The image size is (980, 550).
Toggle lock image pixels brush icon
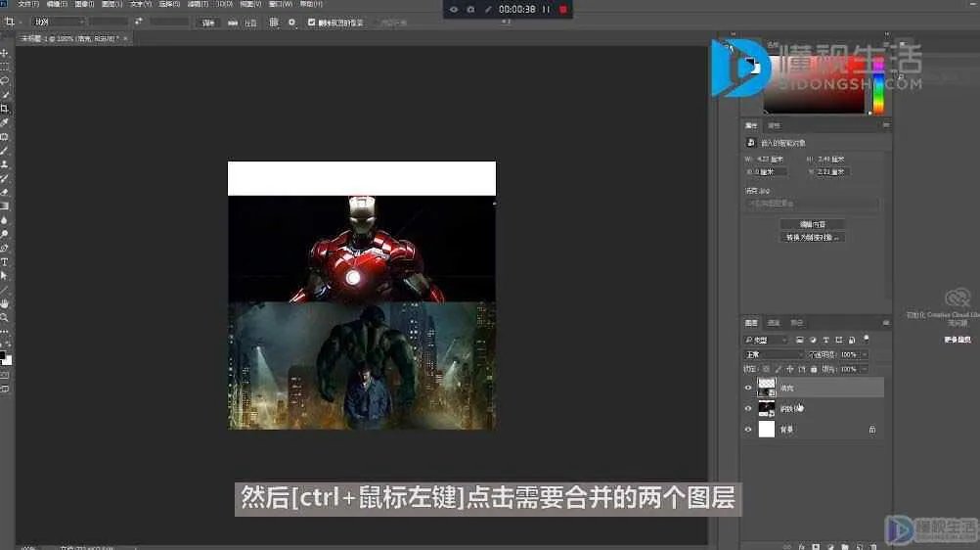[x=779, y=369]
